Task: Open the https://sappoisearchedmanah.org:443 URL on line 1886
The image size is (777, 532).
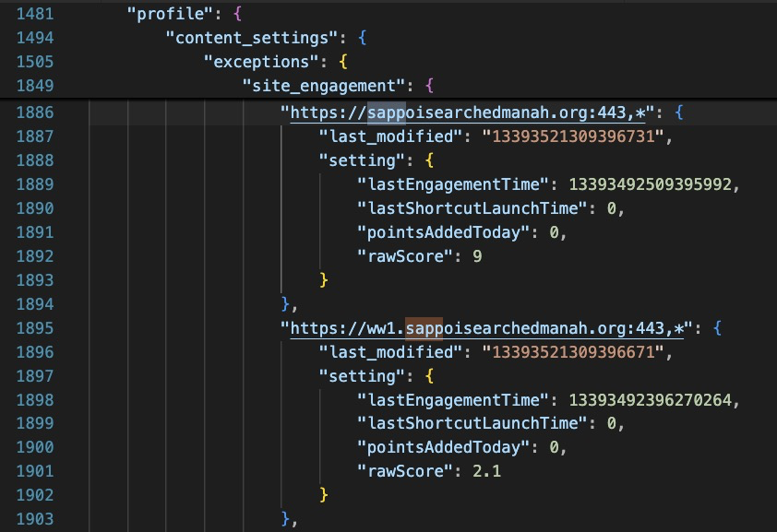Action: click(468, 112)
